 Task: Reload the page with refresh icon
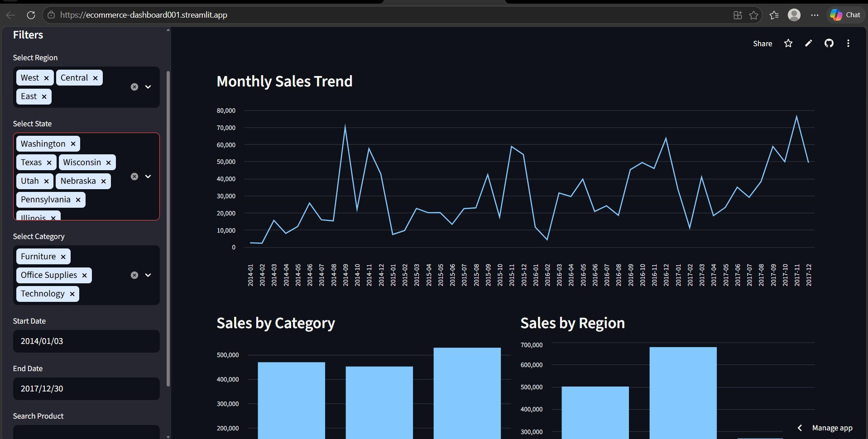pos(31,15)
